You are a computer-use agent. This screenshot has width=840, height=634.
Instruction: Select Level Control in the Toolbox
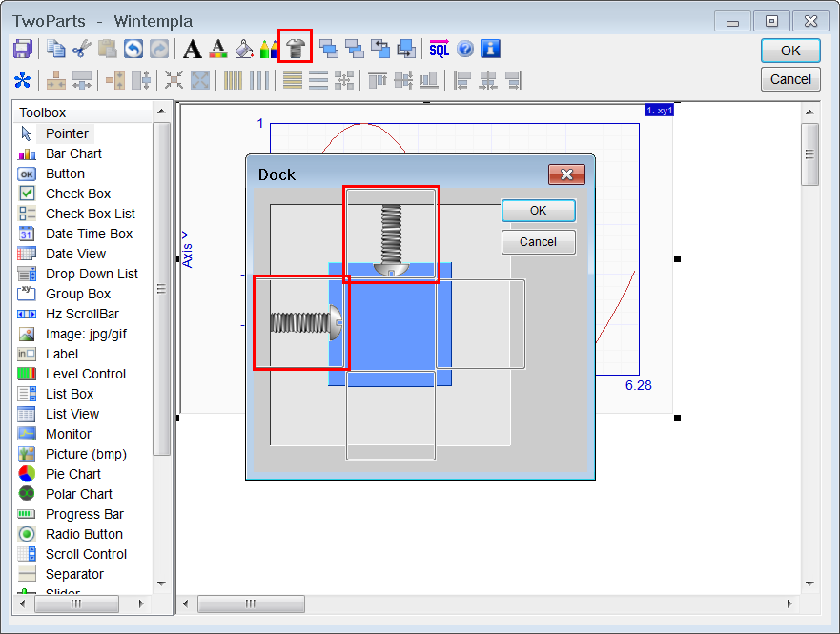(85, 374)
